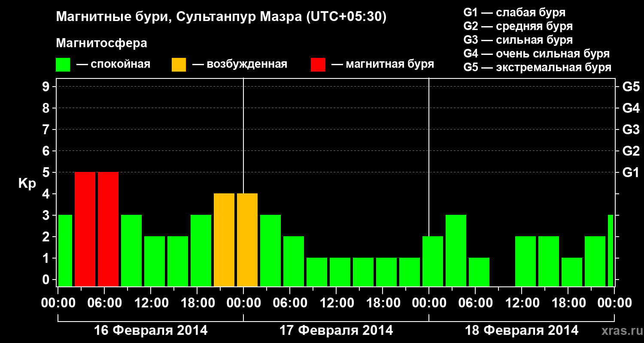Click the 'G3 — сильная буря' description line

click(x=518, y=40)
